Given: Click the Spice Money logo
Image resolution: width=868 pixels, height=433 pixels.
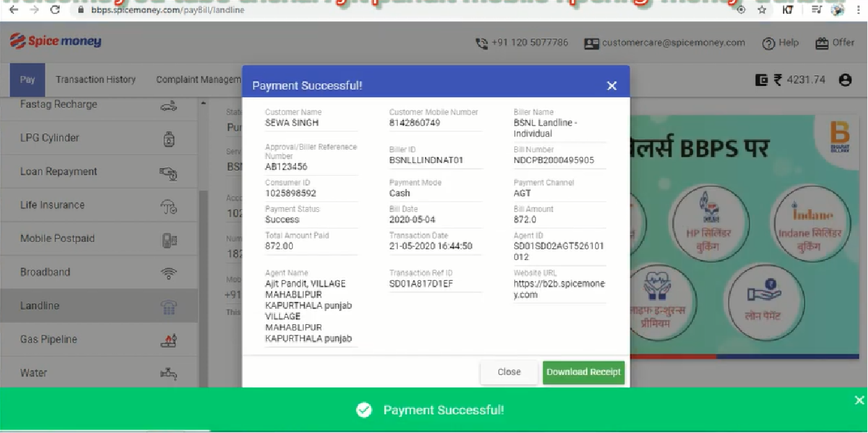Looking at the screenshot, I should pos(56,42).
